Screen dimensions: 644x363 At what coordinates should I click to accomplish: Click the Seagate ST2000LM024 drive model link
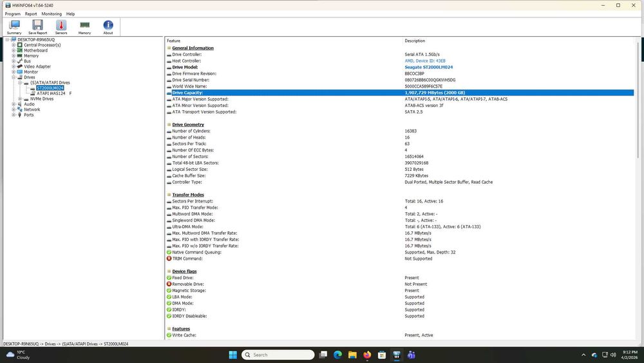tap(428, 67)
